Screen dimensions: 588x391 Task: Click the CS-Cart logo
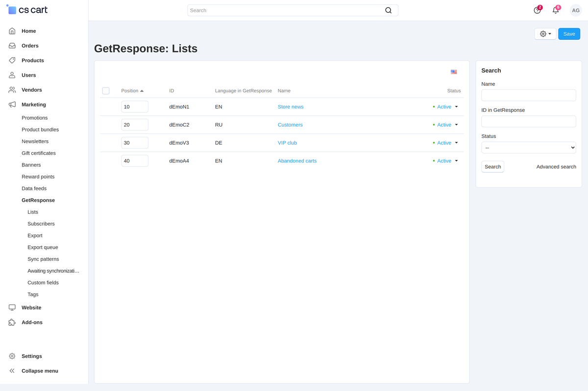click(x=27, y=10)
